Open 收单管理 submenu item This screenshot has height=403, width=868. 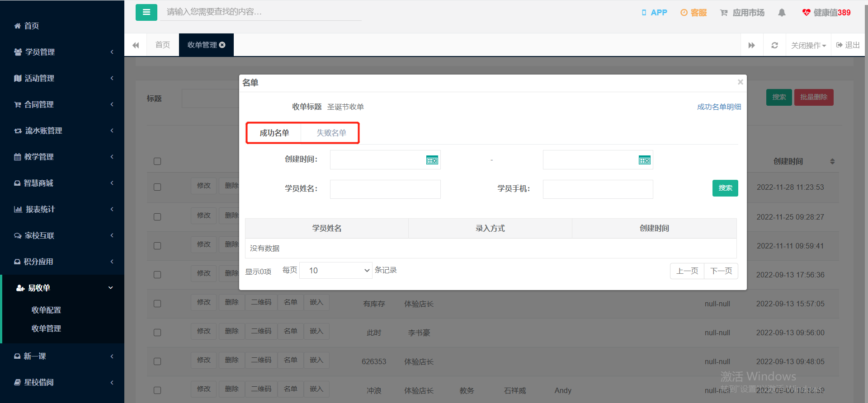point(46,328)
